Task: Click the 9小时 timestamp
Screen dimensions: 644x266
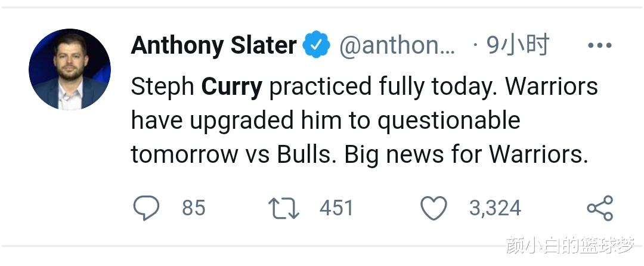Action: [518, 45]
